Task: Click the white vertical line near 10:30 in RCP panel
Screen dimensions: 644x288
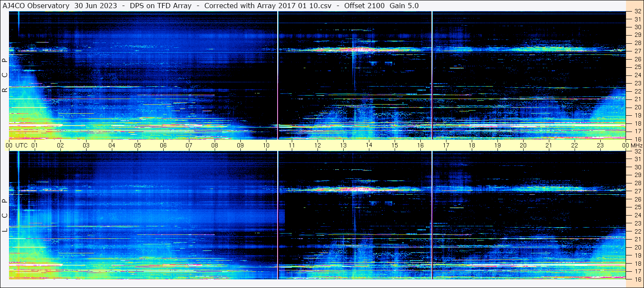Action: 278,75
